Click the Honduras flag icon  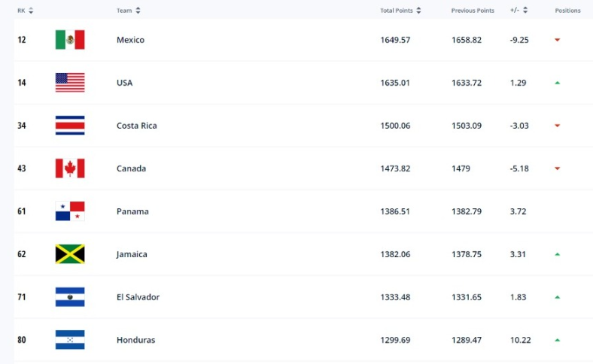[x=70, y=340]
